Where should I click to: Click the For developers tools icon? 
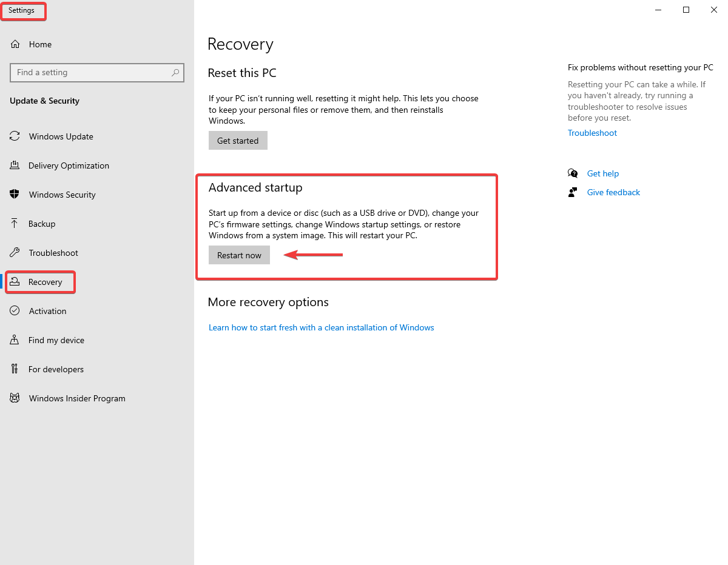15,369
